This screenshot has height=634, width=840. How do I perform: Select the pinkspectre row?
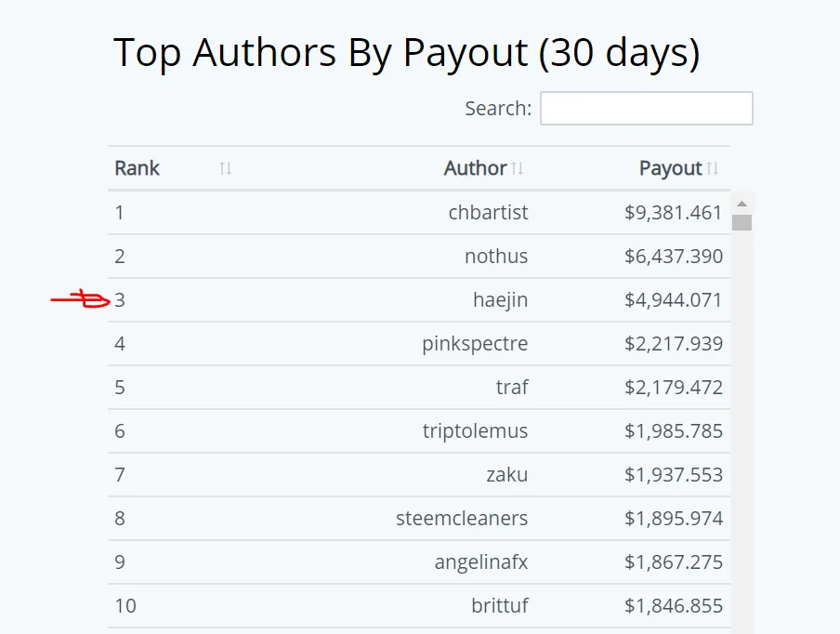point(419,344)
